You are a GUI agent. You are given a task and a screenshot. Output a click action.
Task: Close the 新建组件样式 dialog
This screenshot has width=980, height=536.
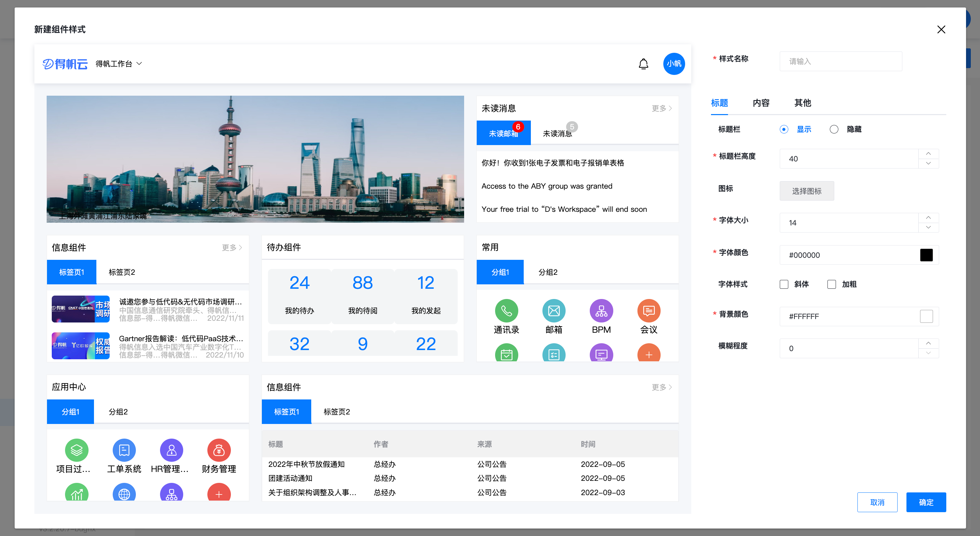click(x=941, y=29)
